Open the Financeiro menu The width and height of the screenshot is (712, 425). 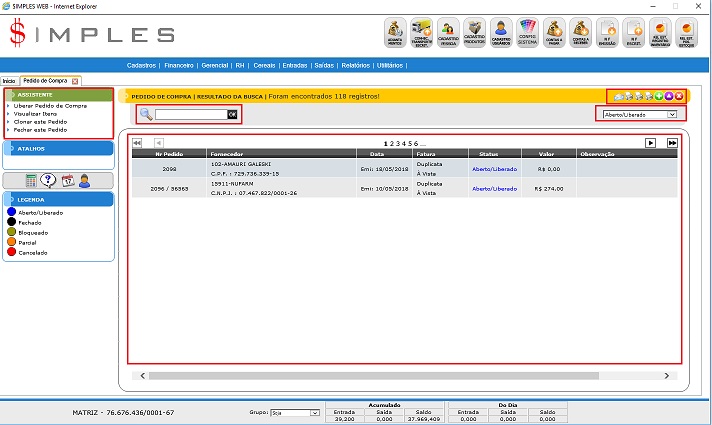(x=179, y=65)
